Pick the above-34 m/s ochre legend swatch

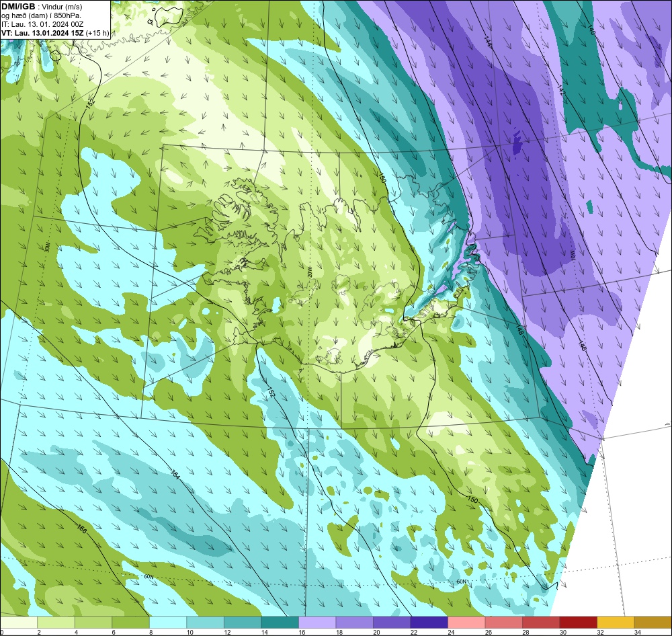[x=653, y=622]
